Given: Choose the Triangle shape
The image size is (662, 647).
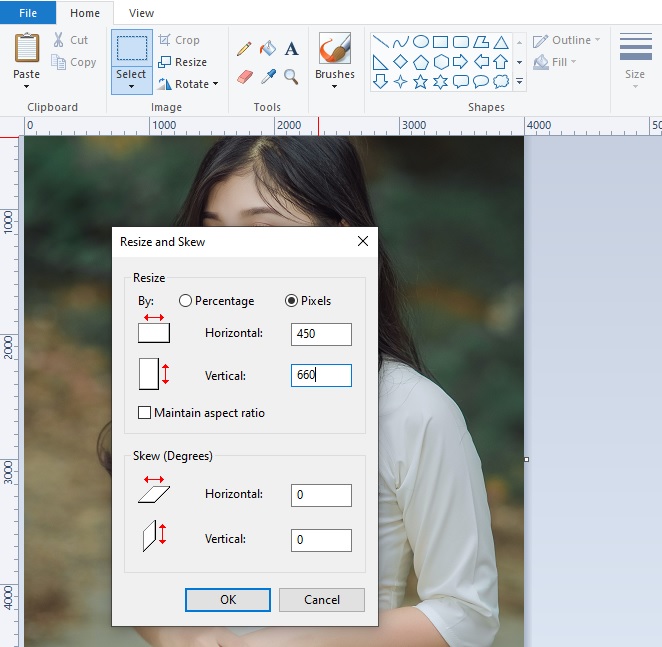Looking at the screenshot, I should tap(501, 42).
